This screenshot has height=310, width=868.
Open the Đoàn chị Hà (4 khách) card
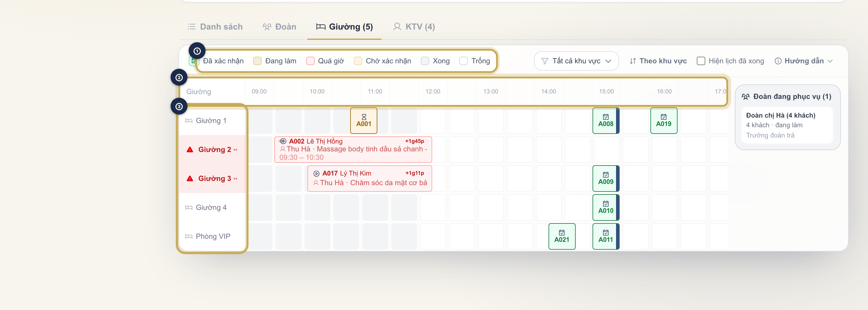point(787,125)
